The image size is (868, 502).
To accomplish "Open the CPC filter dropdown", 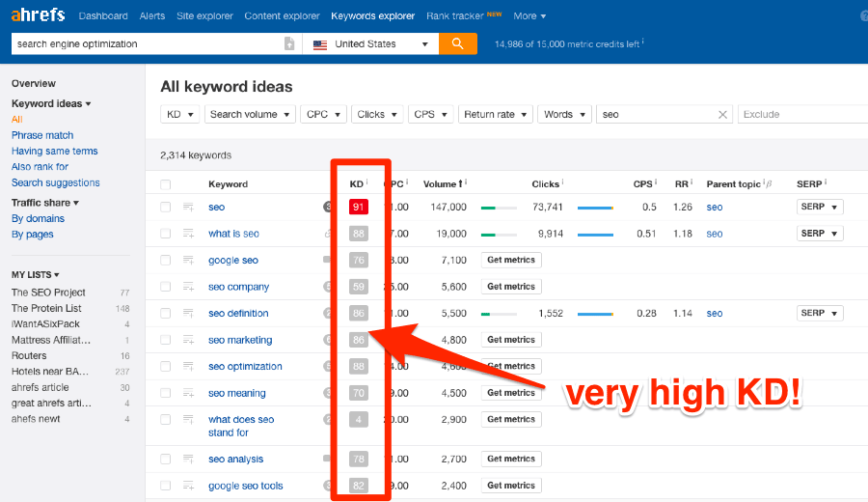I will pos(323,114).
